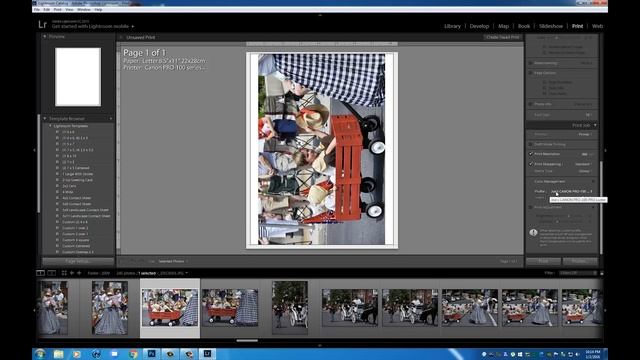This screenshot has width=640, height=360.
Task: Click the second window display icon
Action: coord(51,273)
